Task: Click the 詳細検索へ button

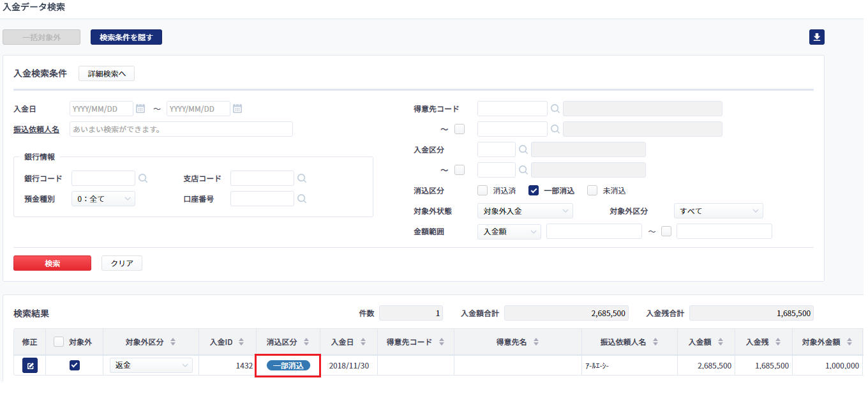Action: pos(107,73)
